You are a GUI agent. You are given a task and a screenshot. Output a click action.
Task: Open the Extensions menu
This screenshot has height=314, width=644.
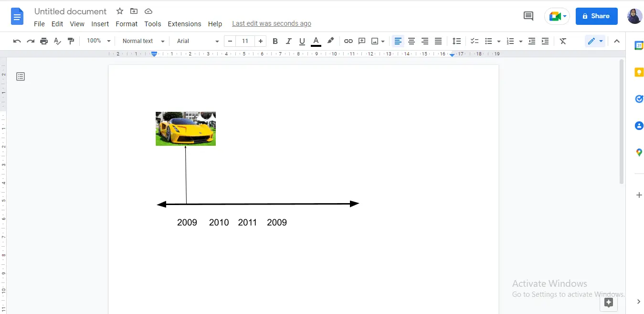pyautogui.click(x=184, y=23)
